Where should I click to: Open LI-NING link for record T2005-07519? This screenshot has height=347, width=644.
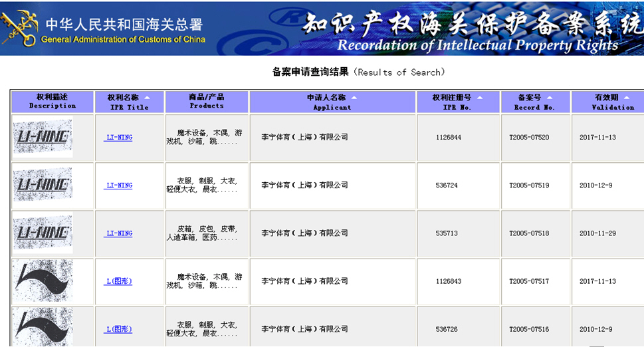(119, 185)
